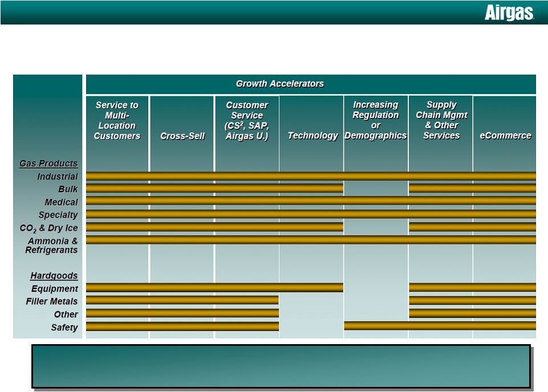The image size is (548, 392).
Task: Click the "Customer Service (CS², SAP, Airgas U.)" heading
Action: coord(247,120)
